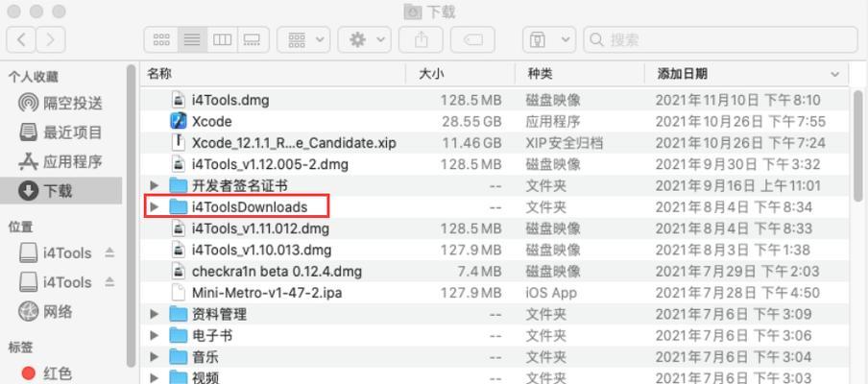The image size is (868, 384).
Task: Switch to column view
Action: click(x=223, y=39)
